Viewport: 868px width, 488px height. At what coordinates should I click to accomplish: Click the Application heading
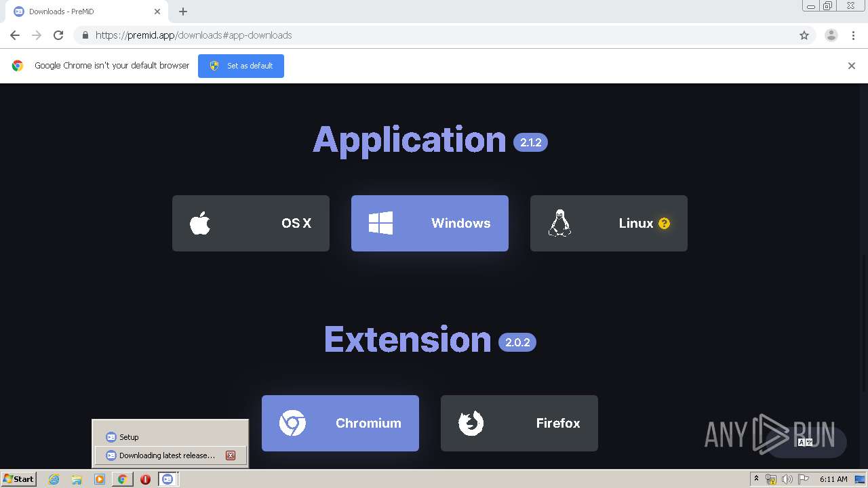(x=410, y=140)
